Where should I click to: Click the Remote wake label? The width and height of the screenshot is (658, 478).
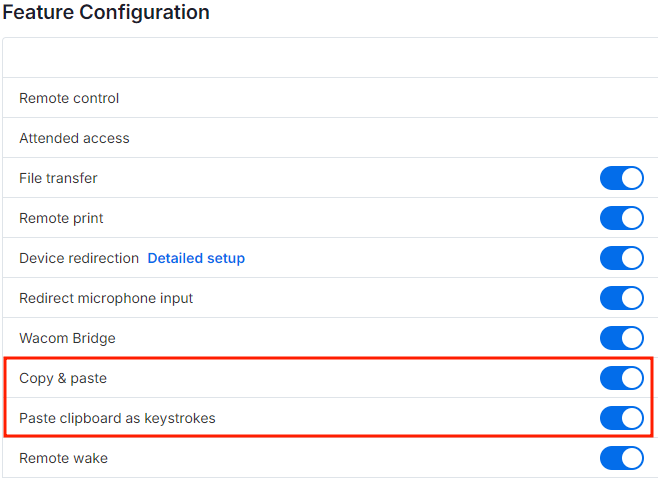[x=63, y=458]
